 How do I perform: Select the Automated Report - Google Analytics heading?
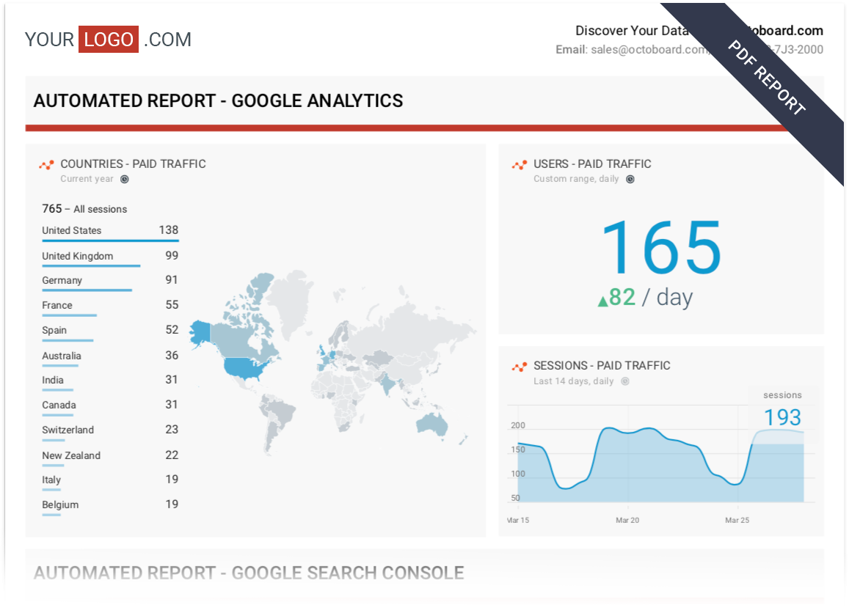point(218,100)
